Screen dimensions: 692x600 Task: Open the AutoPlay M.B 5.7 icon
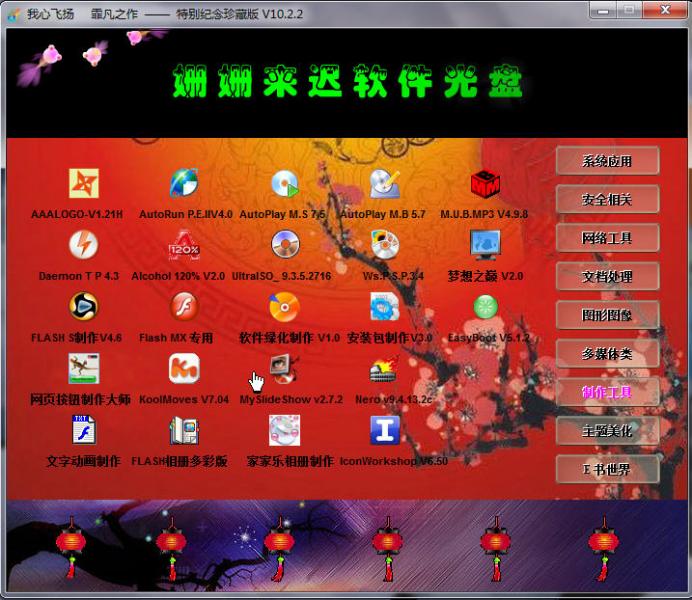click(x=385, y=183)
